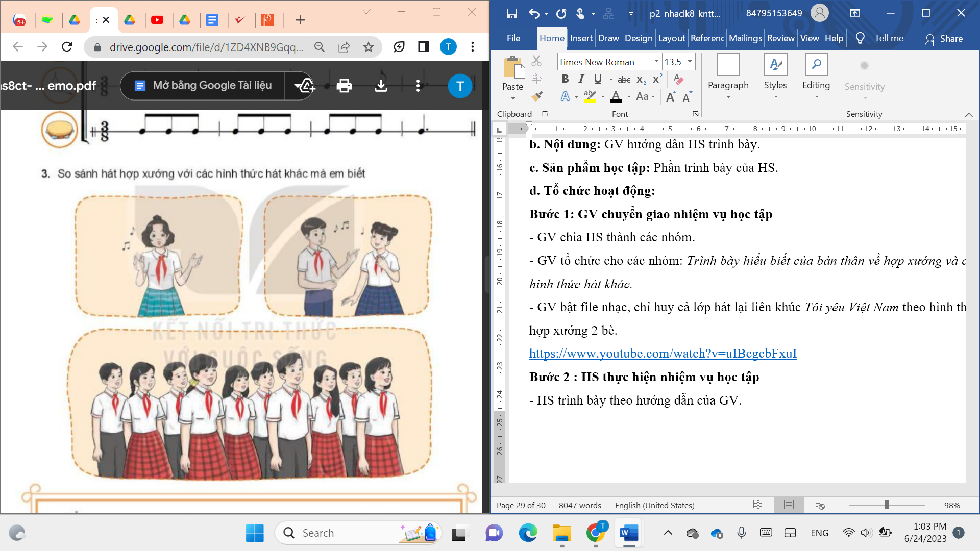
Task: Click the Windows taskbar Search box
Action: coord(358,533)
